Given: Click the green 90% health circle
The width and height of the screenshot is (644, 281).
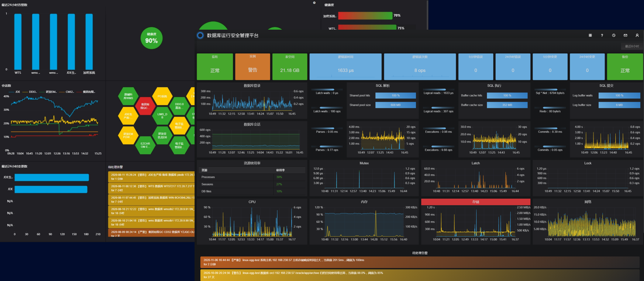Looking at the screenshot, I should pos(151,38).
